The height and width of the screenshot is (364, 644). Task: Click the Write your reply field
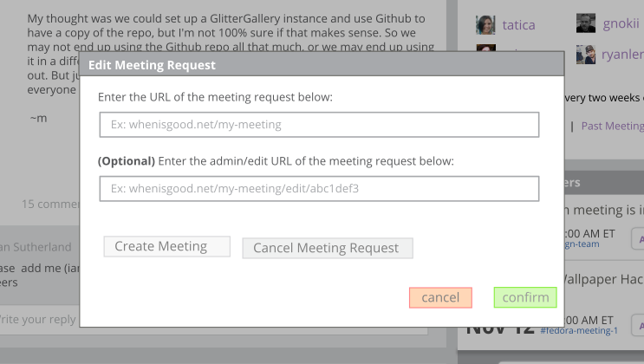40,320
